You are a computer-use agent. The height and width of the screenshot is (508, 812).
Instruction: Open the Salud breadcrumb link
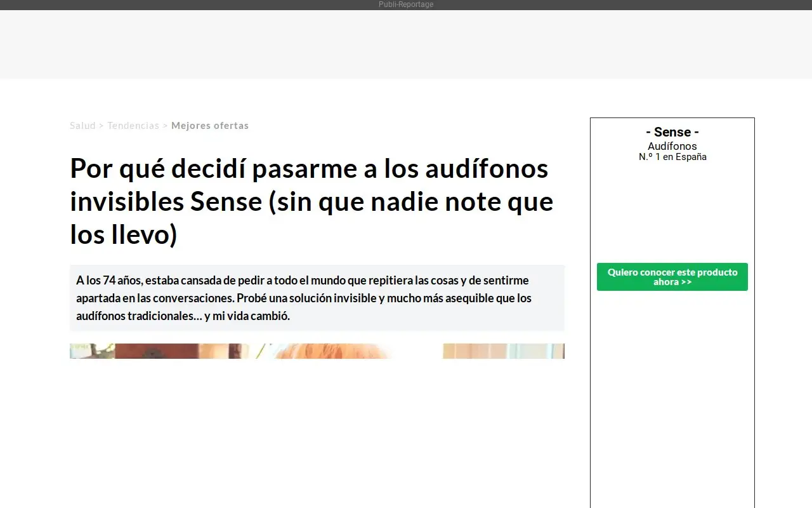[82, 126]
